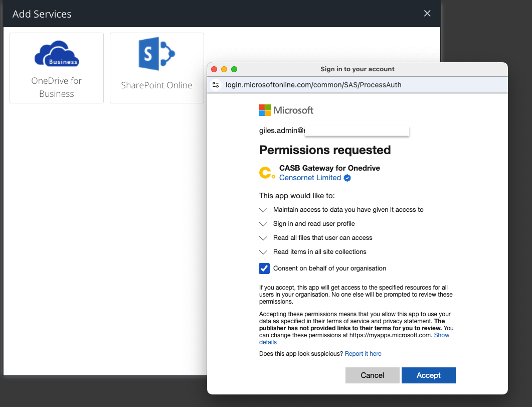This screenshot has width=532, height=407.
Task: Click the site settings icon in address bar
Action: coord(216,85)
